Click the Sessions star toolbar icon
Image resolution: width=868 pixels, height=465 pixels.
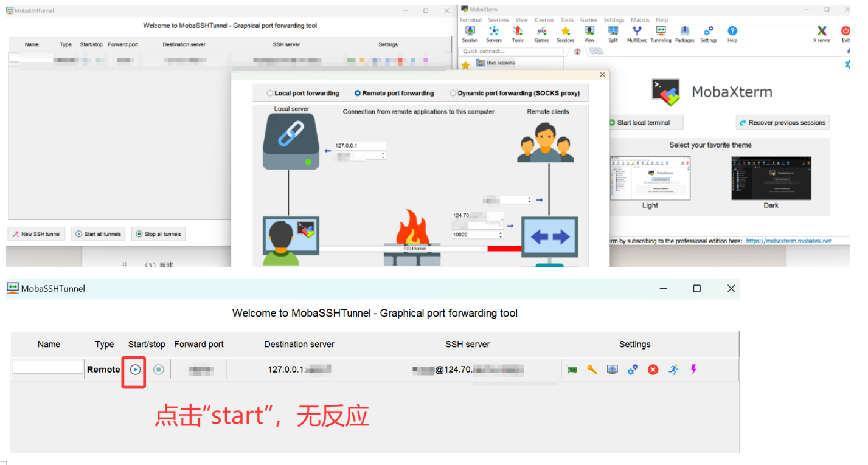tap(565, 34)
